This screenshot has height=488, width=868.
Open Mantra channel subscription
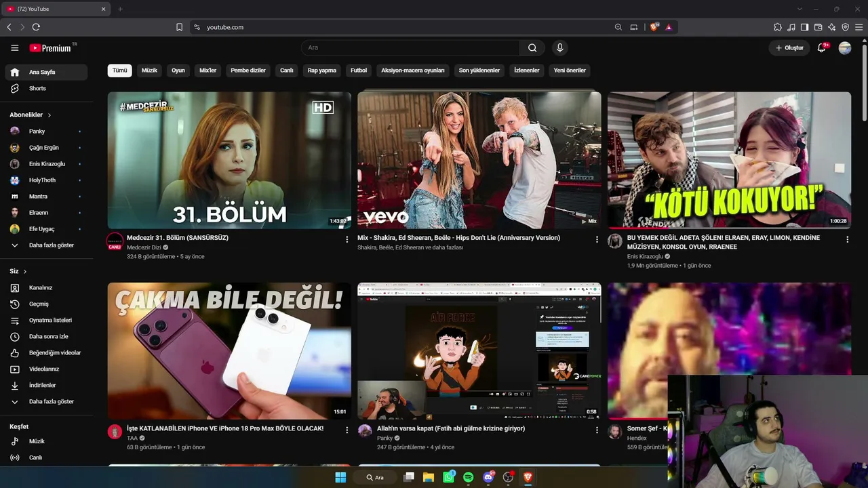pos(46,196)
